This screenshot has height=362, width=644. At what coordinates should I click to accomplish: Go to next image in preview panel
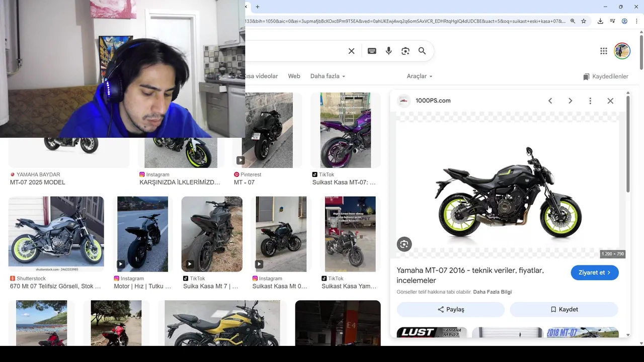(570, 101)
